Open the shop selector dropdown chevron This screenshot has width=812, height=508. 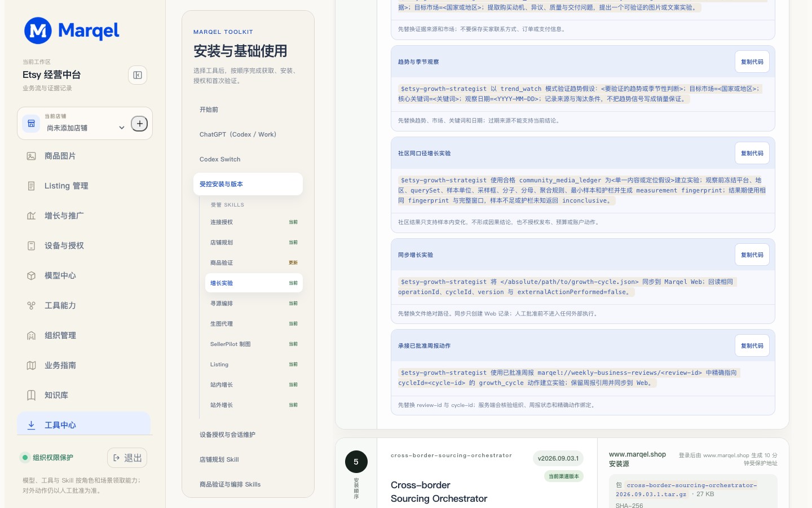(122, 128)
